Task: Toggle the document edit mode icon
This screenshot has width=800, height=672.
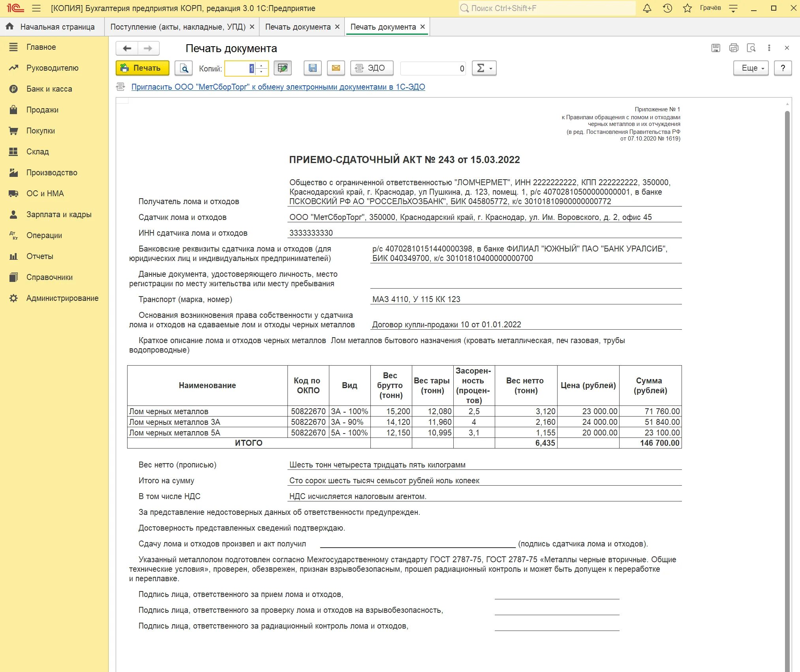Action: coord(282,68)
